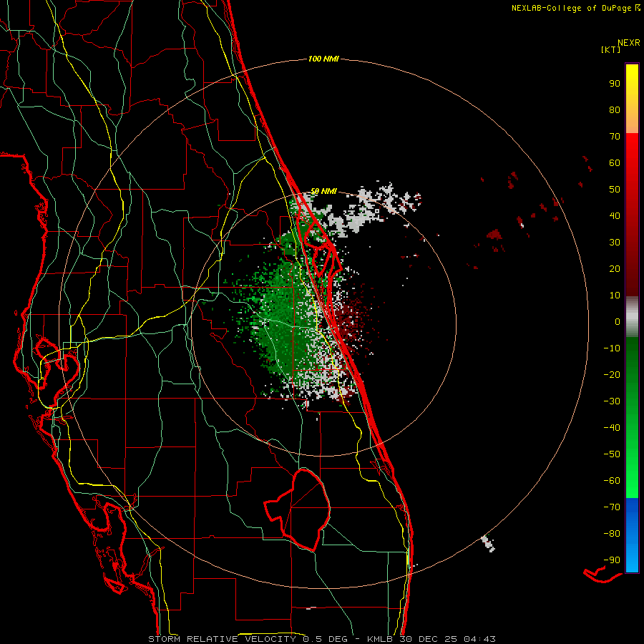
Task: Click the 40 value on the velocity scale
Action: (x=615, y=216)
